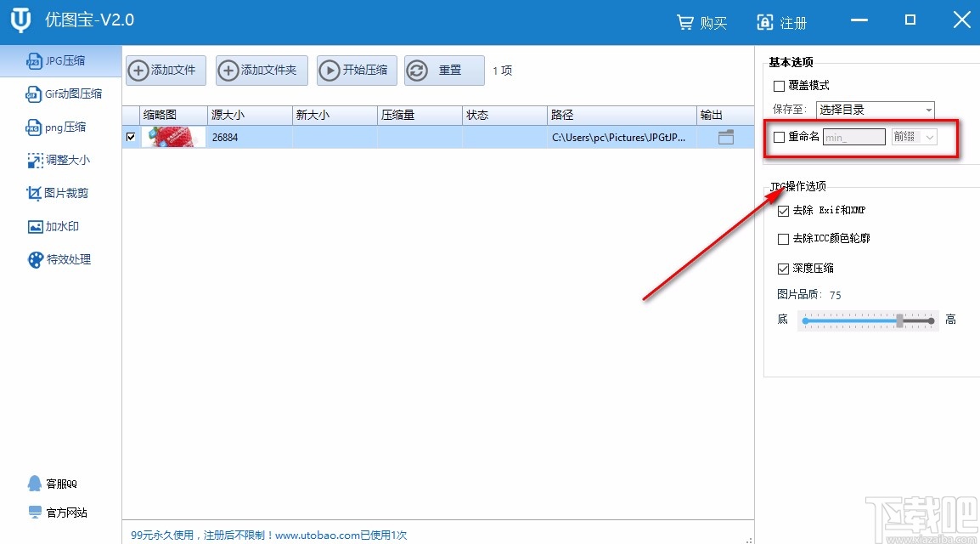Image resolution: width=980 pixels, height=544 pixels.
Task: Enable 去除ICC颜色轮廓 option
Action: coord(783,239)
